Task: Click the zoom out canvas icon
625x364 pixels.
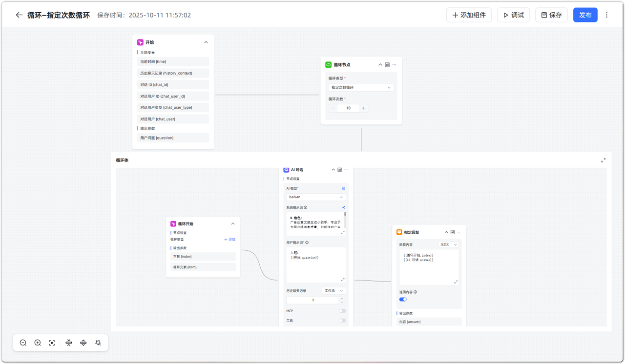Action: click(23, 343)
